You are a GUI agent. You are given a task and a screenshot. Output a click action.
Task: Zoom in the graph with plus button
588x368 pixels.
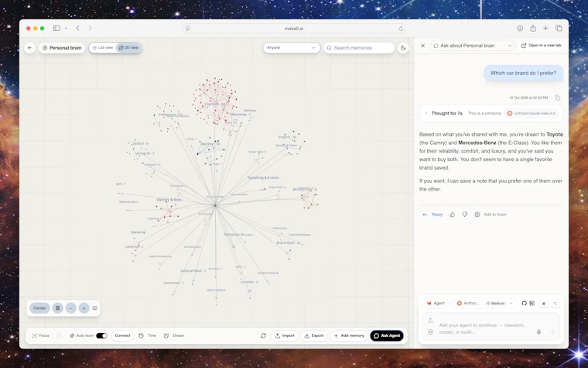tap(84, 308)
